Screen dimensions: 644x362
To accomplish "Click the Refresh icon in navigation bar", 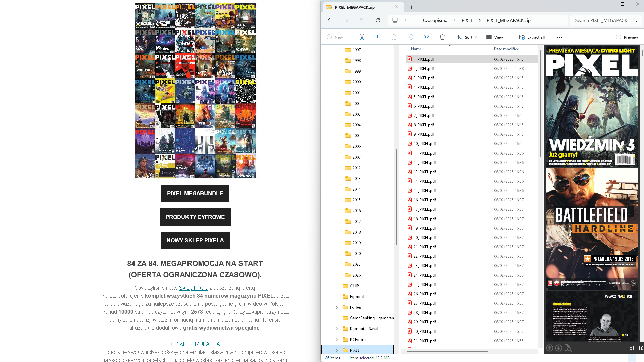I will click(378, 20).
